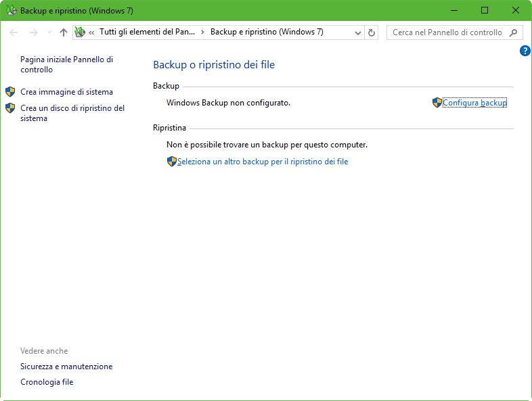This screenshot has width=532, height=401.
Task: Open the recent locations dropdown arrow
Action: pyautogui.click(x=49, y=32)
